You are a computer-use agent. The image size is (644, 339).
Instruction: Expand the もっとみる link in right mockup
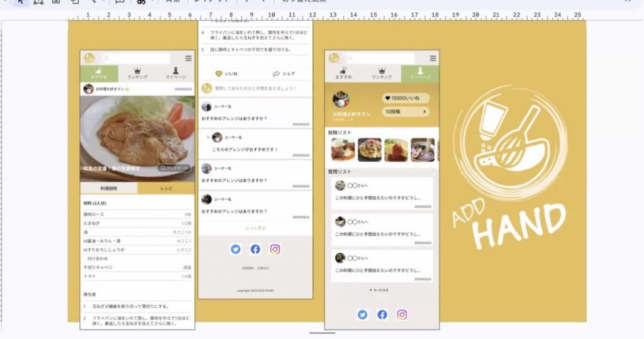(x=381, y=290)
